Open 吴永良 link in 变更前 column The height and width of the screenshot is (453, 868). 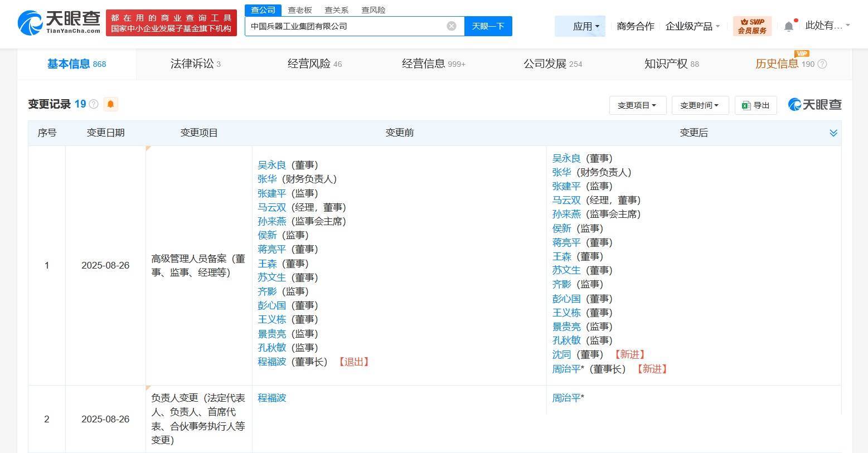pos(271,165)
